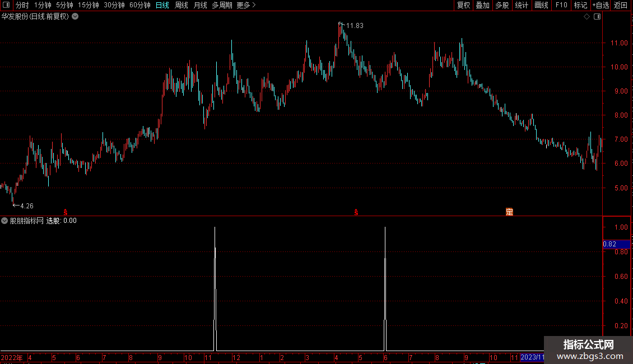Click the red S marker near April 2023
This screenshot has height=364, width=633.
click(x=356, y=212)
